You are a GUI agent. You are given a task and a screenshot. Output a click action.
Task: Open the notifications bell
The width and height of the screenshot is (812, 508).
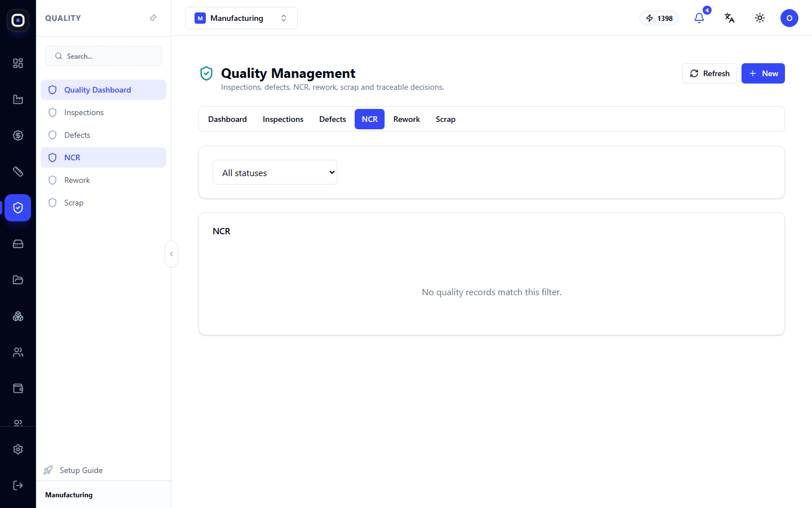click(699, 18)
